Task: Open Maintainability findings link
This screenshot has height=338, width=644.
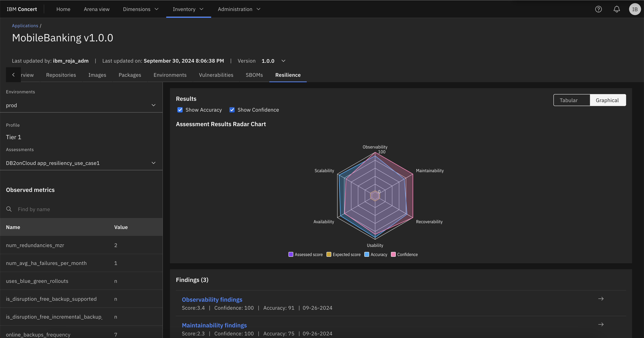Action: [214, 325]
